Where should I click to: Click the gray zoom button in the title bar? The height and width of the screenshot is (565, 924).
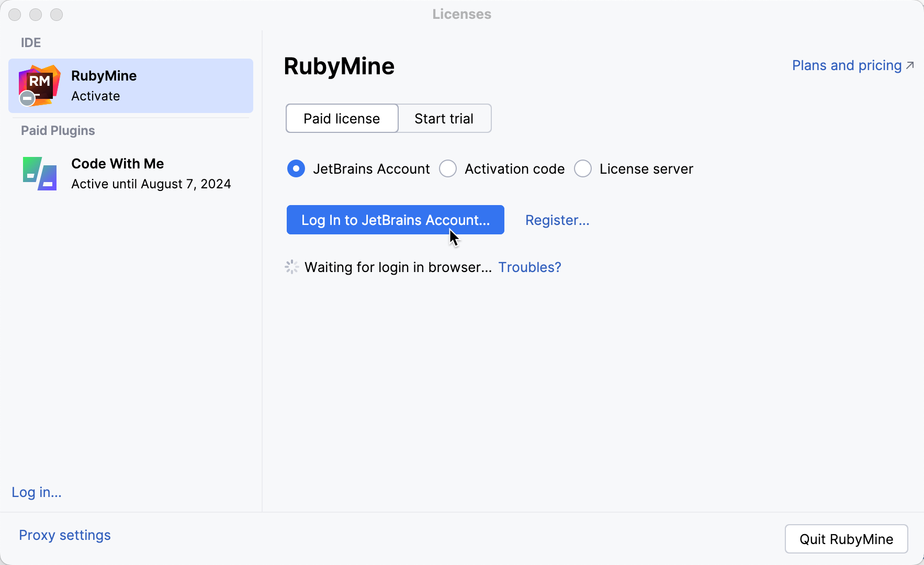(56, 15)
